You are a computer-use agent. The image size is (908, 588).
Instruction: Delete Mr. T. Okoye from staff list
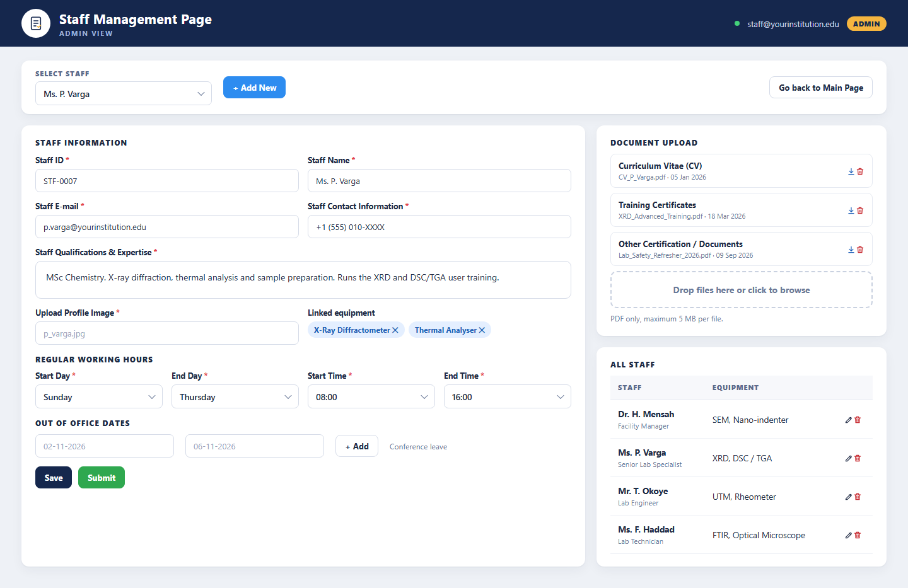click(858, 497)
